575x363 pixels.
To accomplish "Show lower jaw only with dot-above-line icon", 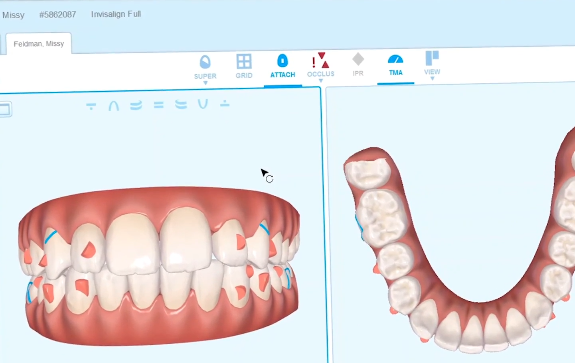I will pos(225,104).
